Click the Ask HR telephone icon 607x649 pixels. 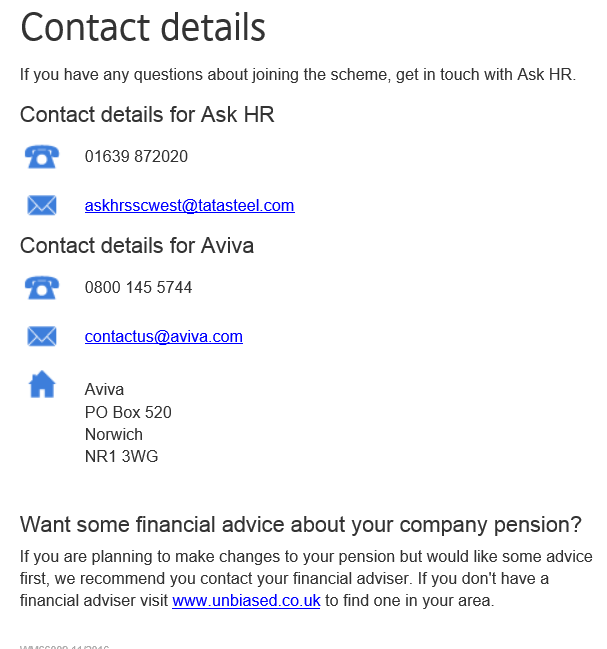(41, 156)
